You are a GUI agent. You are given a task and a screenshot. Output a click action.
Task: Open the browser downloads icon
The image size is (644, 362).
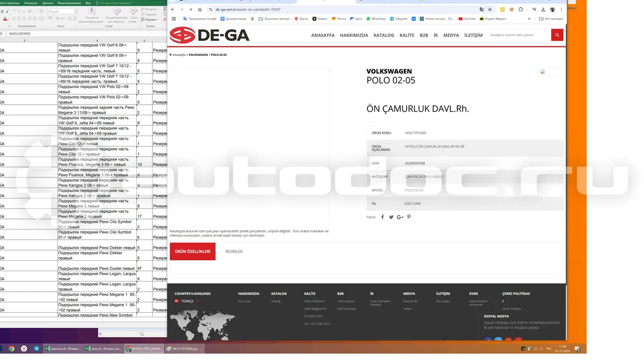click(x=543, y=9)
